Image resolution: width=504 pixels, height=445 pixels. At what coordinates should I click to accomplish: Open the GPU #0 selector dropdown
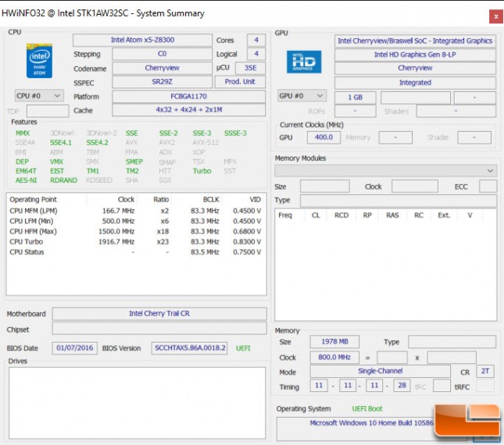point(302,96)
